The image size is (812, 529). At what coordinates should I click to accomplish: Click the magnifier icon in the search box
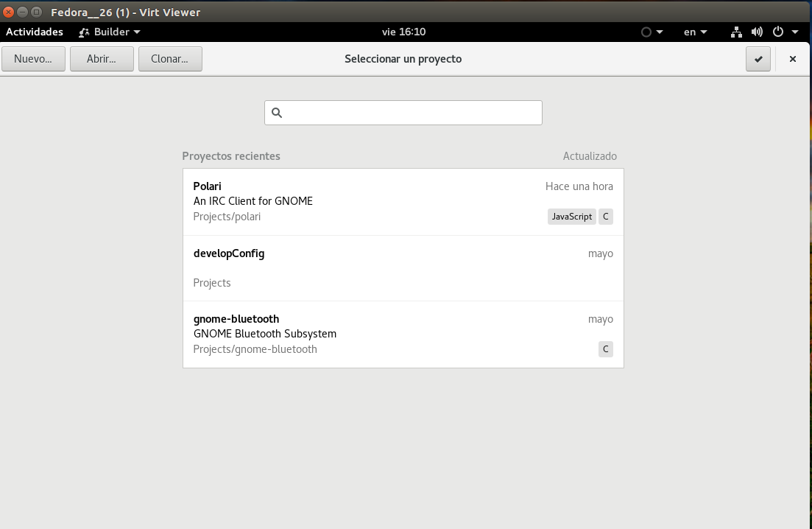click(277, 113)
